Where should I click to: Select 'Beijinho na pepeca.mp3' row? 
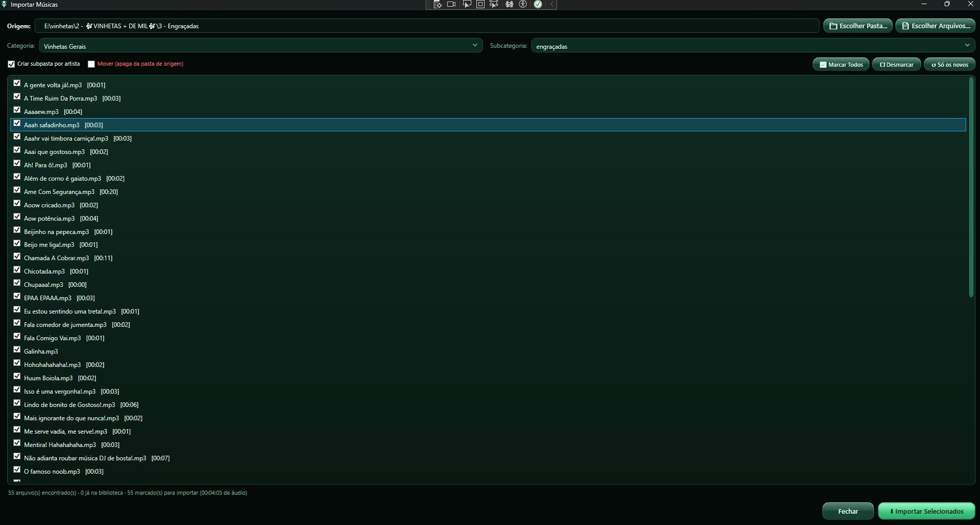click(488, 231)
